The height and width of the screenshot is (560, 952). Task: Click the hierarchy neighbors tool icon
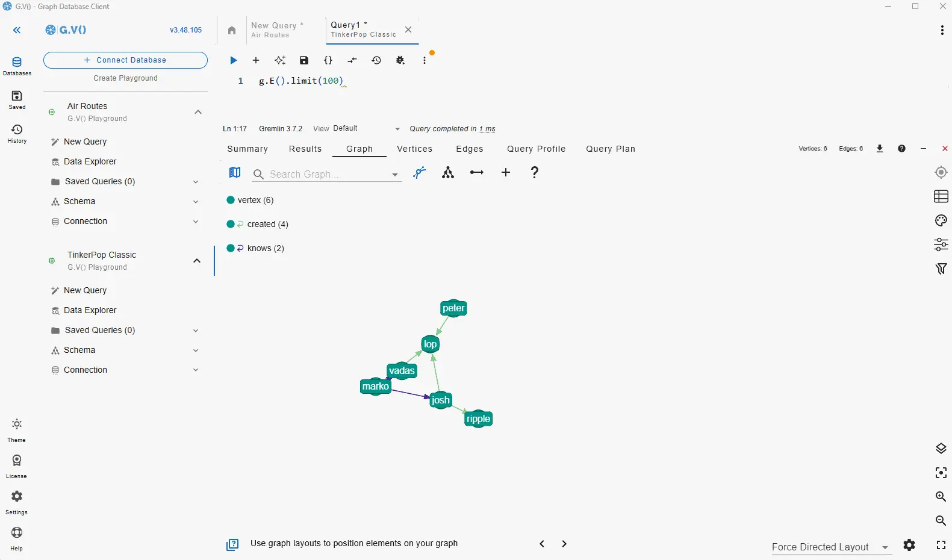pyautogui.click(x=448, y=173)
